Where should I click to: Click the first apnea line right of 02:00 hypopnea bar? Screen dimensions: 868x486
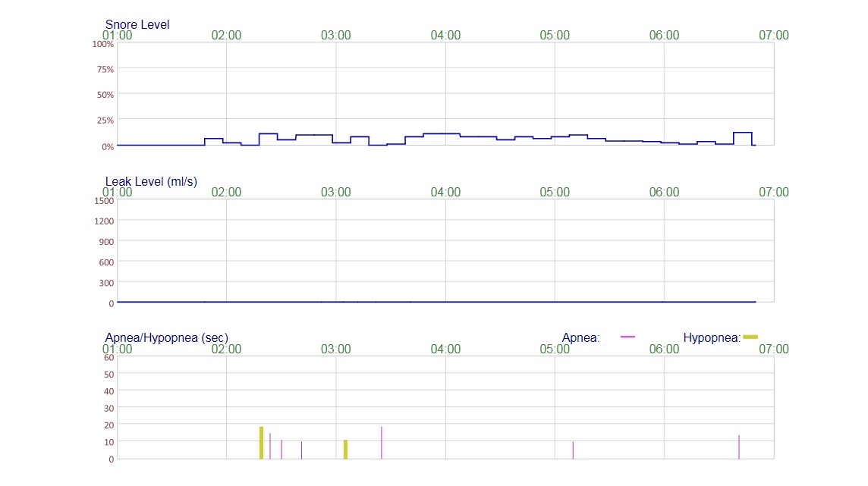point(270,446)
